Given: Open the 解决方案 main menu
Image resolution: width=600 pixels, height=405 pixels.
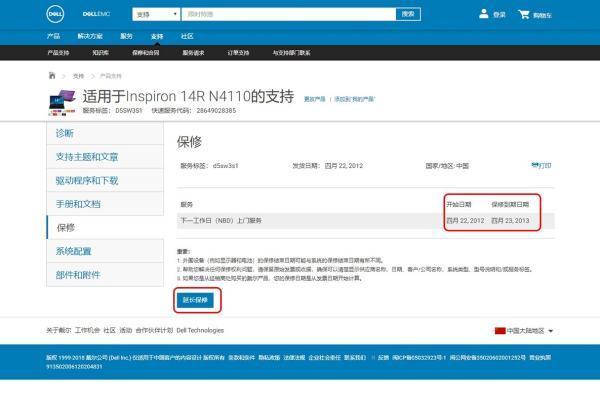Looking at the screenshot, I should point(90,36).
